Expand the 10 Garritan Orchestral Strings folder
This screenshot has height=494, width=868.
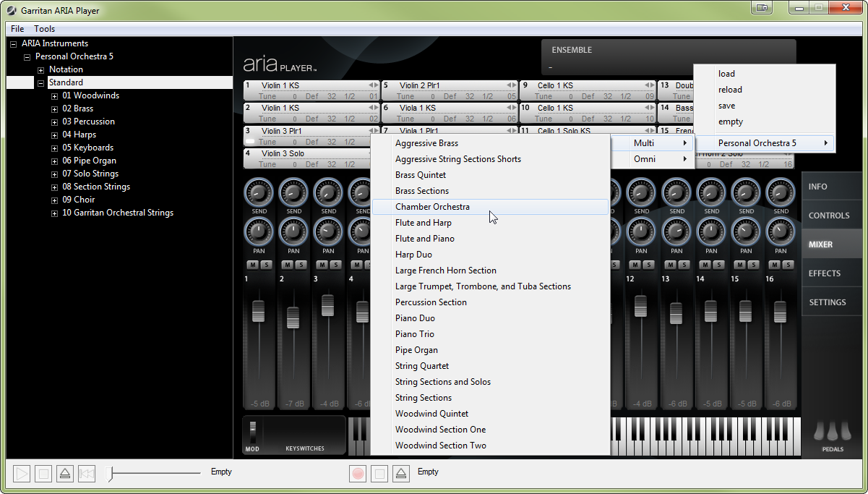(x=55, y=213)
